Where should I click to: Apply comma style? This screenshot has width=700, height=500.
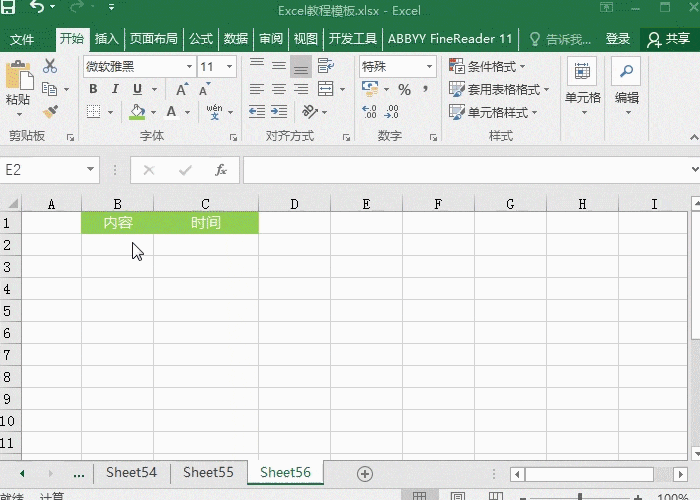click(426, 89)
